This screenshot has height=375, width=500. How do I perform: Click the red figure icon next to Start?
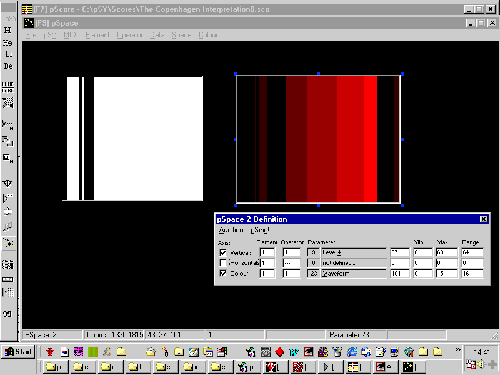[x=50, y=352]
